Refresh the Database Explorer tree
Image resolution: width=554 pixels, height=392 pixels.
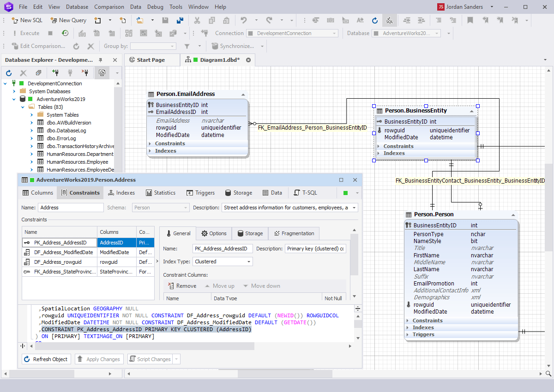tap(8, 73)
